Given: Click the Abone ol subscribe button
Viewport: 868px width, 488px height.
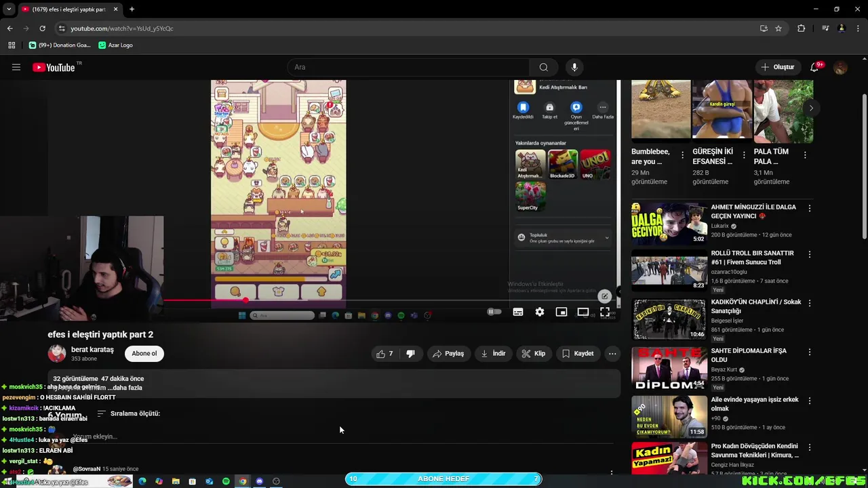Looking at the screenshot, I should tap(144, 353).
